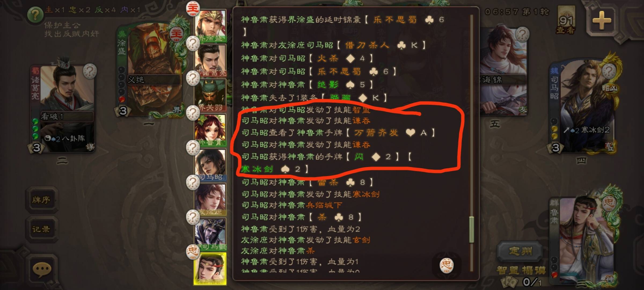Tap the 义绝 skill bar on 徐盛
The height and width of the screenshot is (290, 644).
pyautogui.click(x=153, y=80)
